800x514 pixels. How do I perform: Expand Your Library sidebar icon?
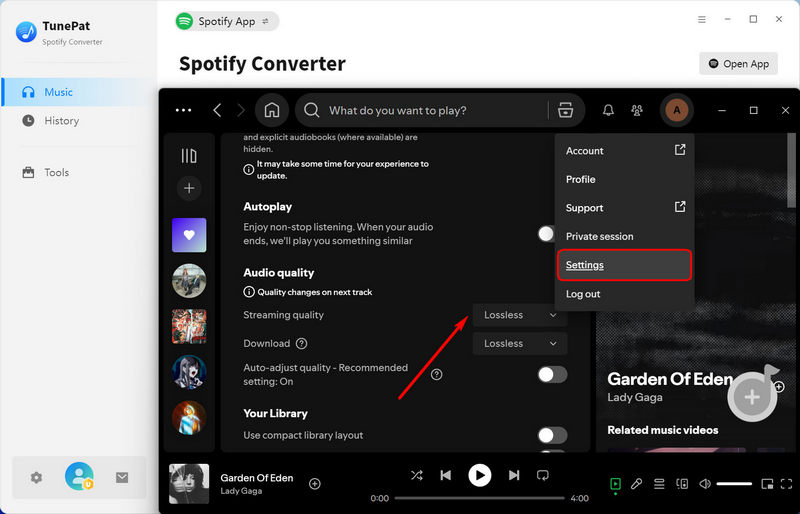pos(189,156)
